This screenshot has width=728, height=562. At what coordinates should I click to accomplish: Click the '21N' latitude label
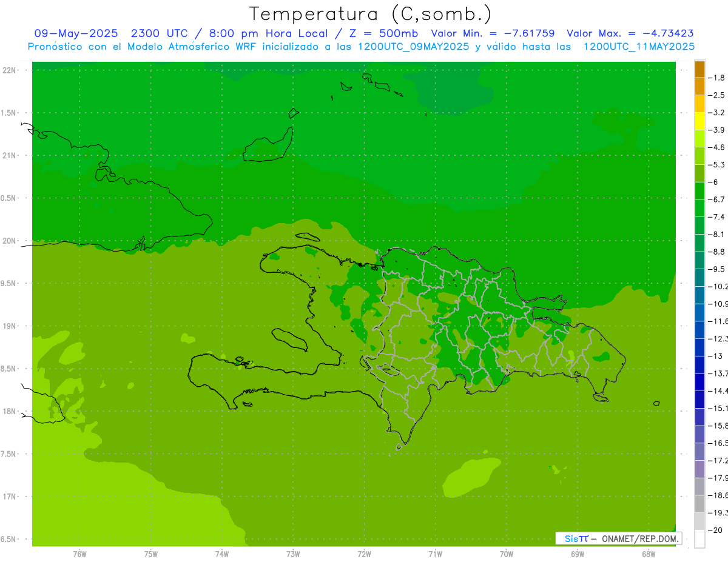click(10, 155)
